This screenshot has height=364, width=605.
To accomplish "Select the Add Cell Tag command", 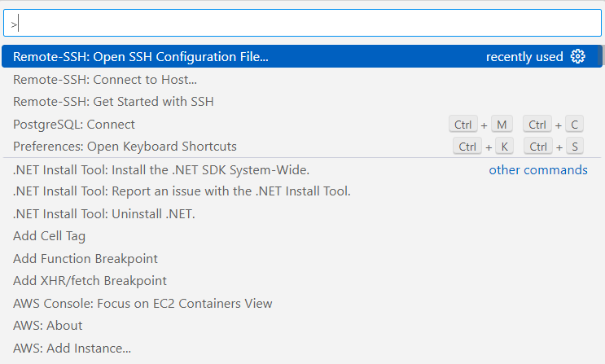I will [302, 236].
